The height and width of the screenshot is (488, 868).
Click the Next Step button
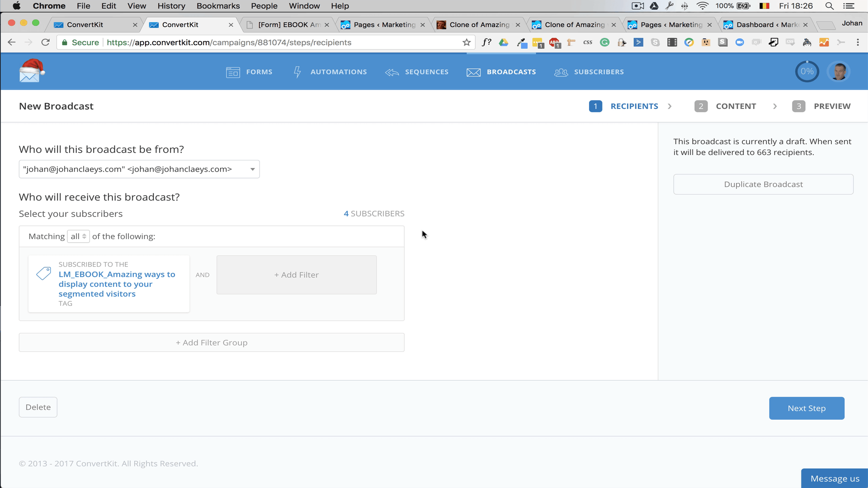tap(807, 408)
